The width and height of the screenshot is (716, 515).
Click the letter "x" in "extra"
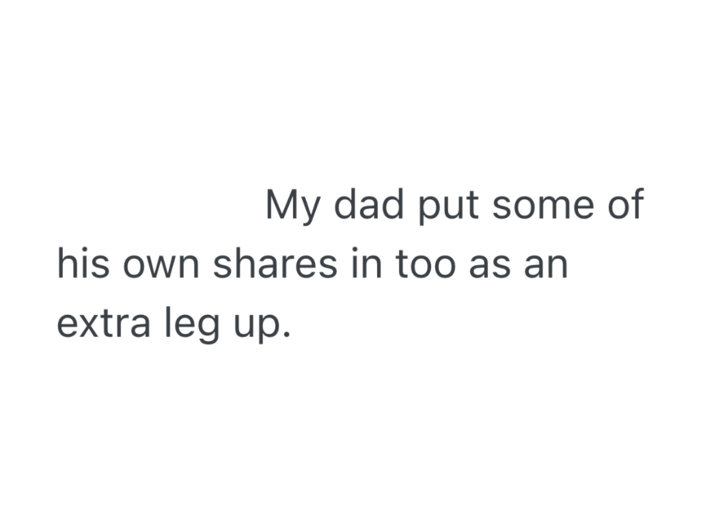click(87, 326)
